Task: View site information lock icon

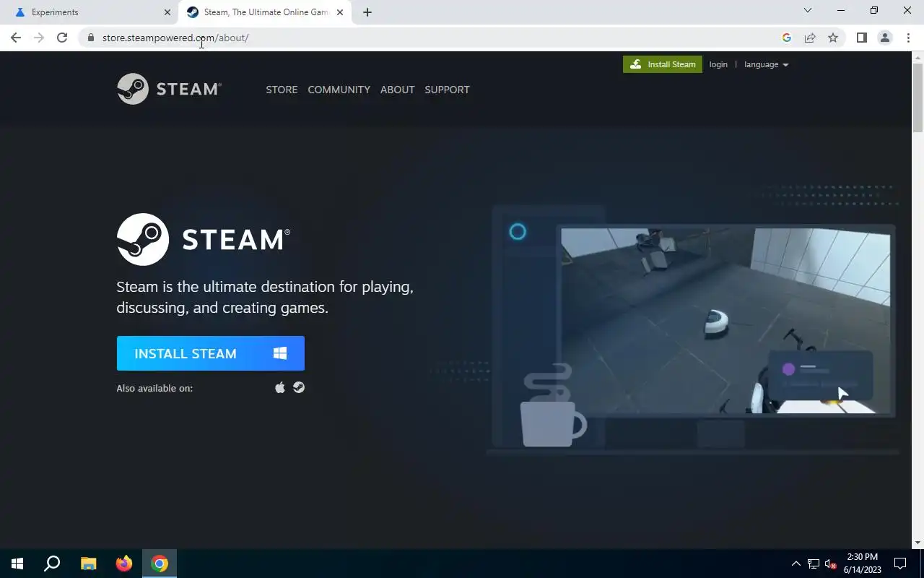Action: coord(90,38)
